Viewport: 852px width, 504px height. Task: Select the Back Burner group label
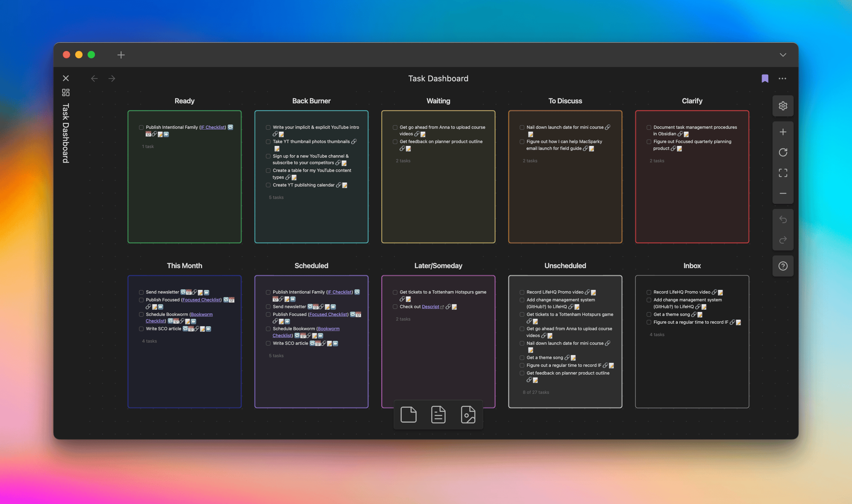(311, 101)
